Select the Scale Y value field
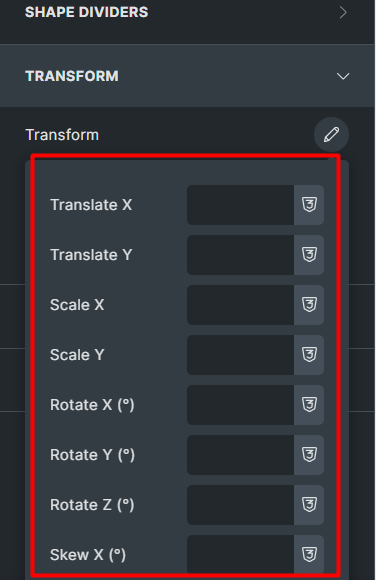Screen dimensions: 376x580 point(241,355)
